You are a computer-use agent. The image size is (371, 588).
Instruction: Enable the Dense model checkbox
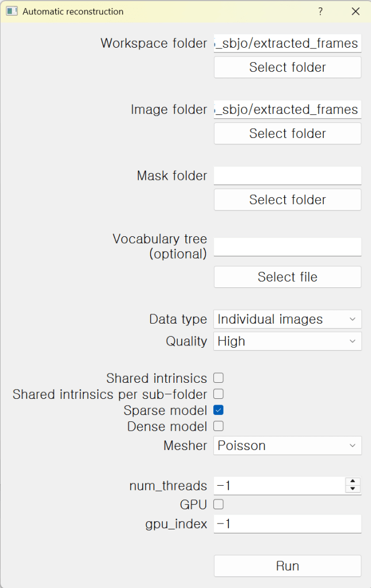pos(219,426)
